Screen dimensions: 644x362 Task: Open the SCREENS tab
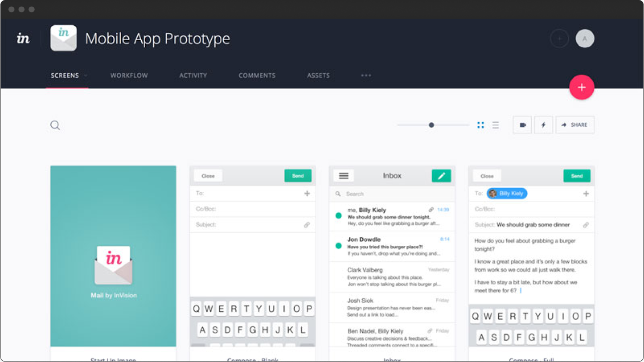coord(65,76)
